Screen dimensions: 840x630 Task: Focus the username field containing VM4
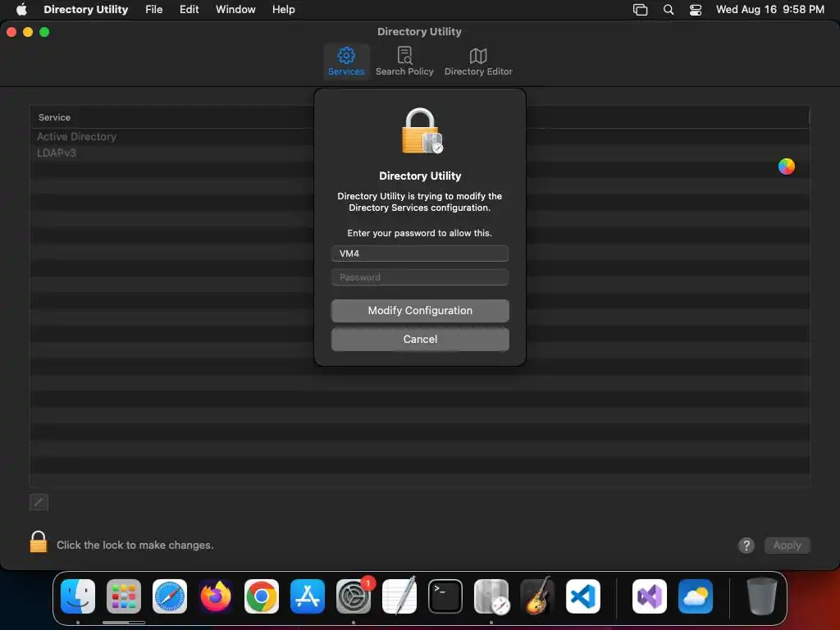420,253
